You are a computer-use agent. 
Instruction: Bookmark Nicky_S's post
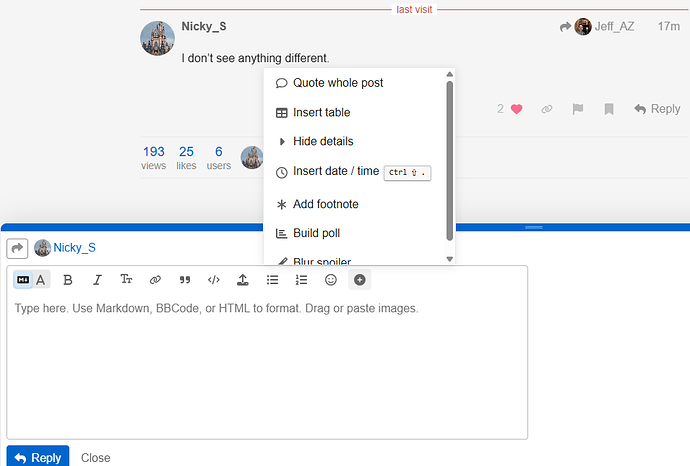coord(608,109)
